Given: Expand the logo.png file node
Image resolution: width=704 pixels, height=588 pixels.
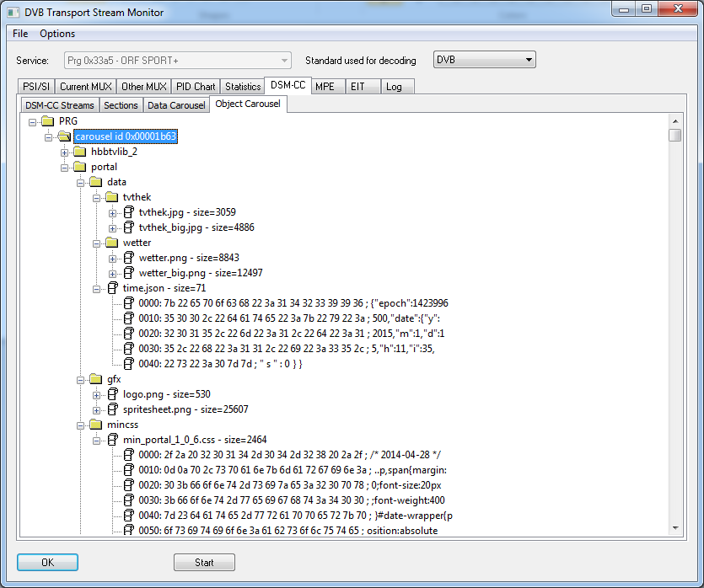Looking at the screenshot, I should click(x=96, y=395).
